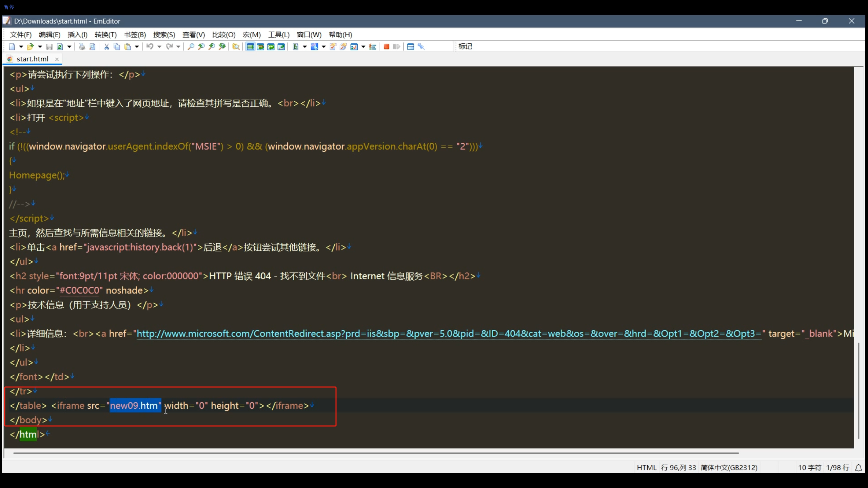
Task: Open the Undo history dropdown arrow
Action: coord(159,47)
